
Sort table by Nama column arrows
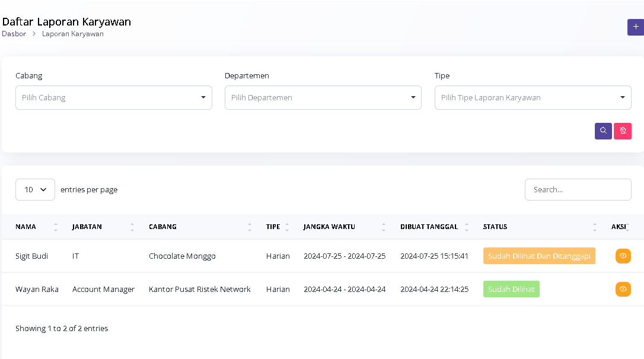click(56, 227)
